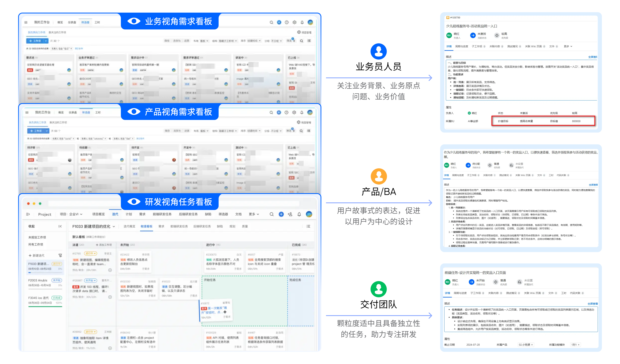This screenshot has width=620, height=364.
Task: Click the bell icon in 业务视角 board header
Action: [x=302, y=22]
